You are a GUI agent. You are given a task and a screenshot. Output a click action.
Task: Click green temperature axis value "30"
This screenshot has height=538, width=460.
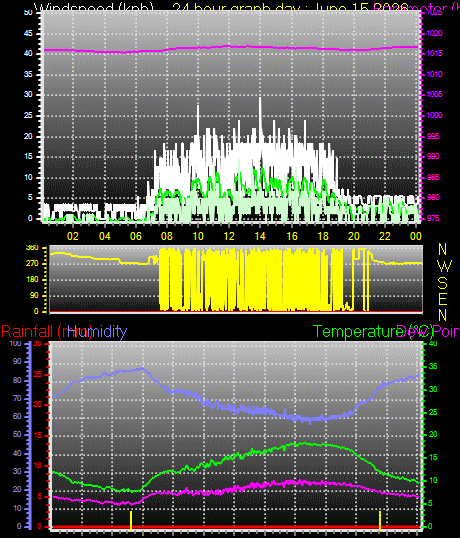tap(433, 390)
